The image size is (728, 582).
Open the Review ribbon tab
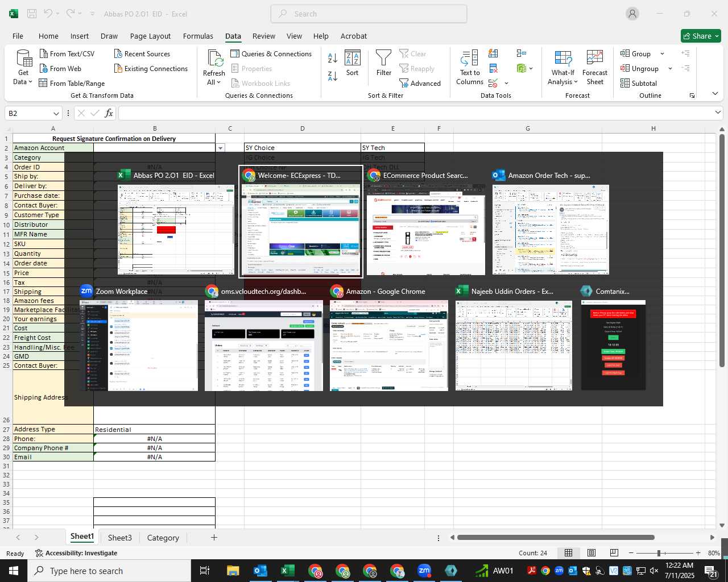(x=264, y=36)
